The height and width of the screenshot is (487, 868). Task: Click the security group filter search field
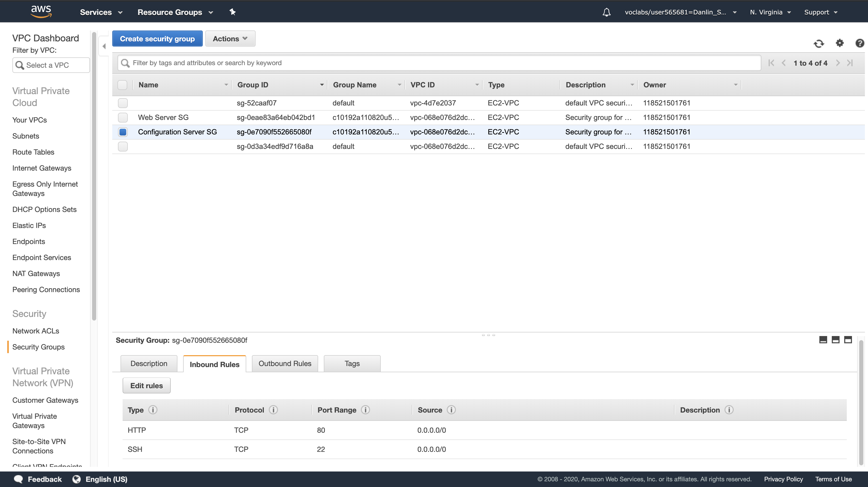[438, 63]
